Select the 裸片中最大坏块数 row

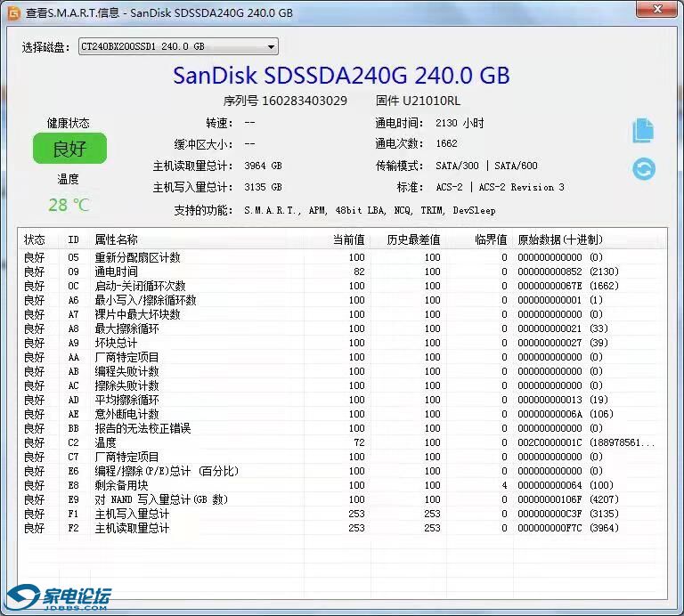tap(342, 314)
